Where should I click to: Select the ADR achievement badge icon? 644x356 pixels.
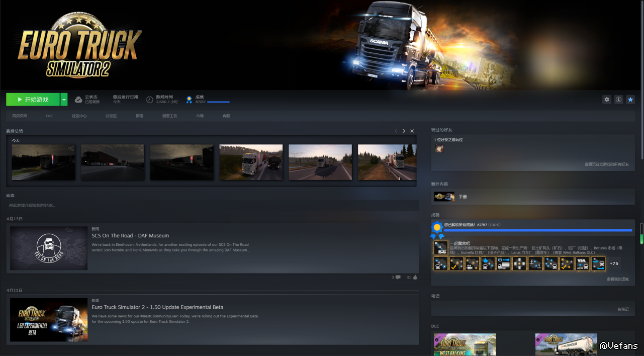(x=582, y=263)
